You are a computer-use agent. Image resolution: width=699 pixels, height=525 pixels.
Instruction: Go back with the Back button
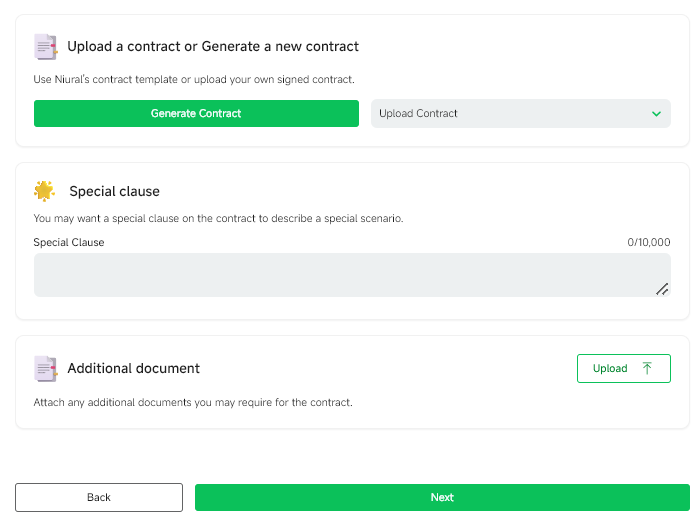pyautogui.click(x=99, y=497)
